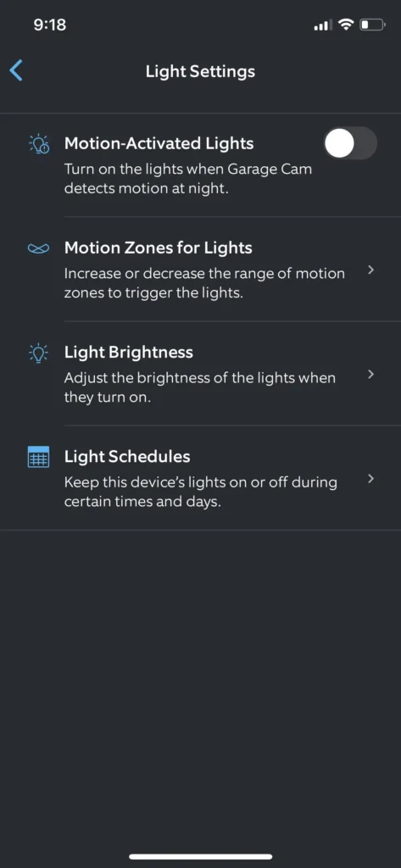Tap the battery indicator icon
The width and height of the screenshot is (401, 868).
[x=372, y=25]
